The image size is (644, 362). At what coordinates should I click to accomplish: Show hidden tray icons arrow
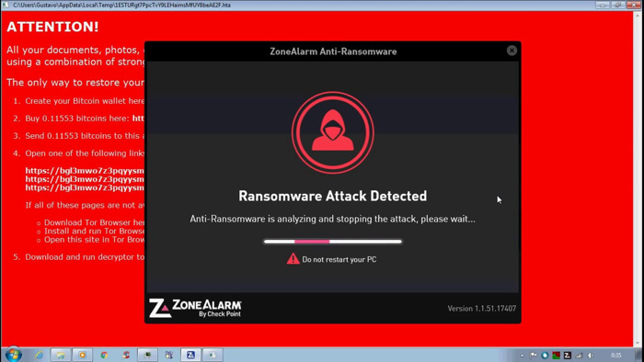[x=522, y=356]
